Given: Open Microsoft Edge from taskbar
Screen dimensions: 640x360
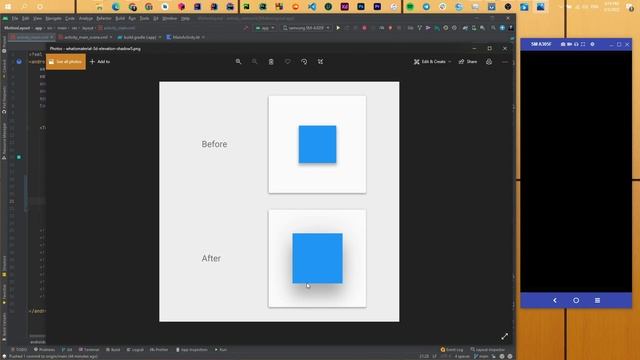Looking at the screenshot, I should point(116,7).
